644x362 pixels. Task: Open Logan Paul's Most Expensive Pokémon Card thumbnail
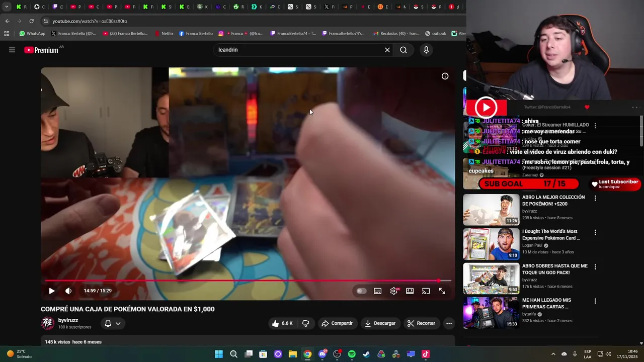pos(491,244)
